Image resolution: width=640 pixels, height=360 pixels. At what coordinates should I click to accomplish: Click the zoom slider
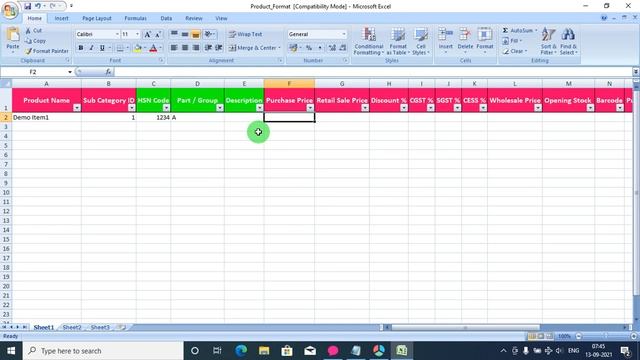tap(606, 336)
